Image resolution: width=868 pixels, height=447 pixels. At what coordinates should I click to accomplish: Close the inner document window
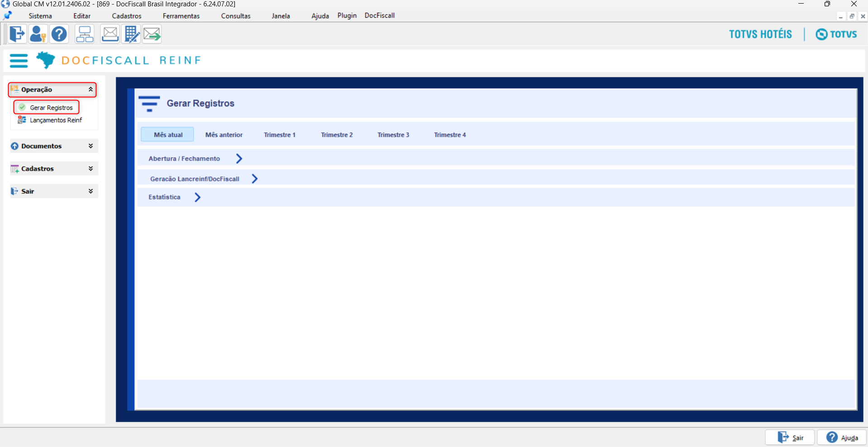point(863,16)
